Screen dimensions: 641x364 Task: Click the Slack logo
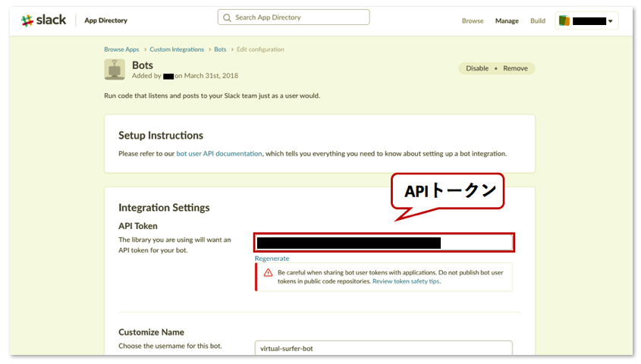point(43,20)
